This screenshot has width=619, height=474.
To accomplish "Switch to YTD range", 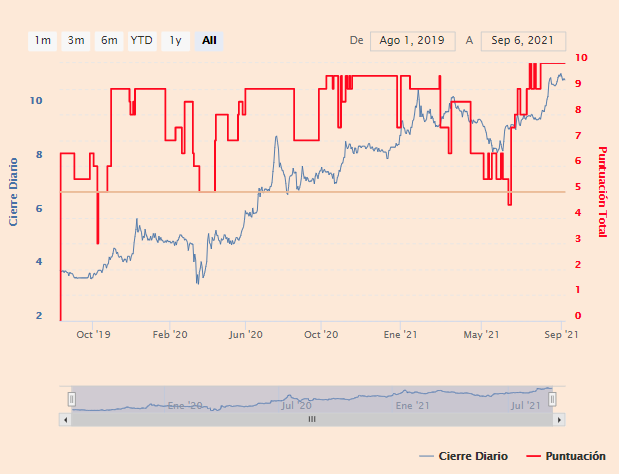I will [x=142, y=41].
